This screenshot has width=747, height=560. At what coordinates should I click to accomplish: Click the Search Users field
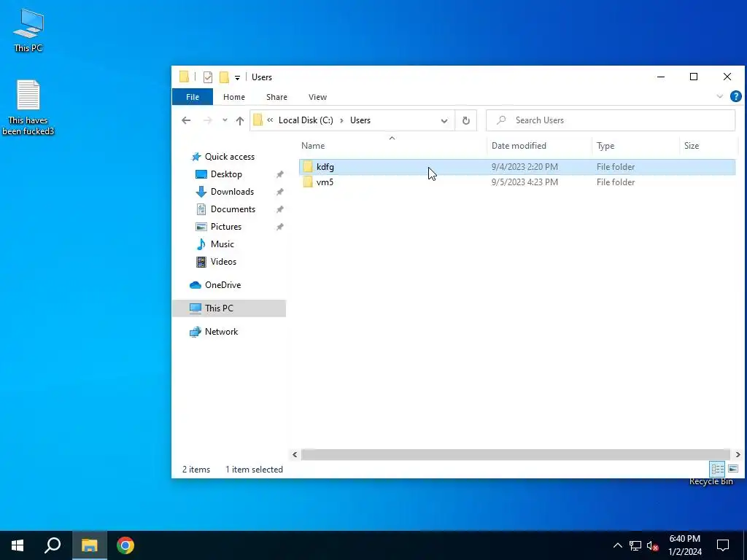611,120
